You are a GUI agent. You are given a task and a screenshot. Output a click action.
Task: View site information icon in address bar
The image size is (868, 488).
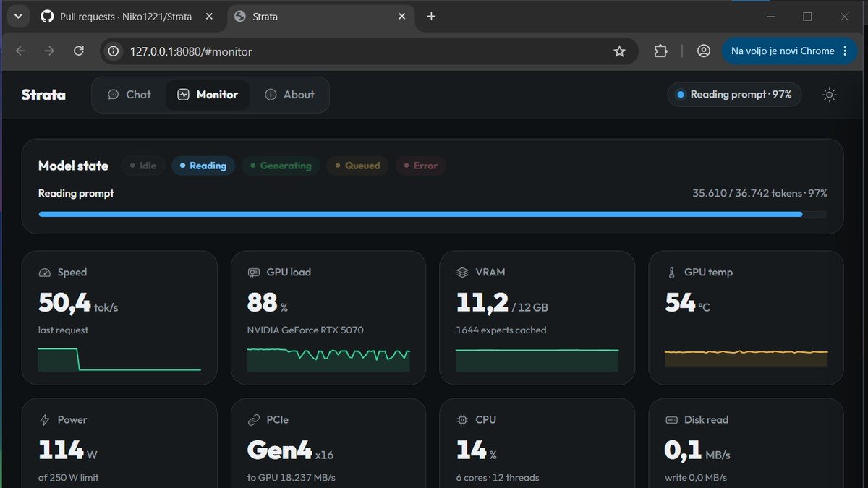pos(113,51)
